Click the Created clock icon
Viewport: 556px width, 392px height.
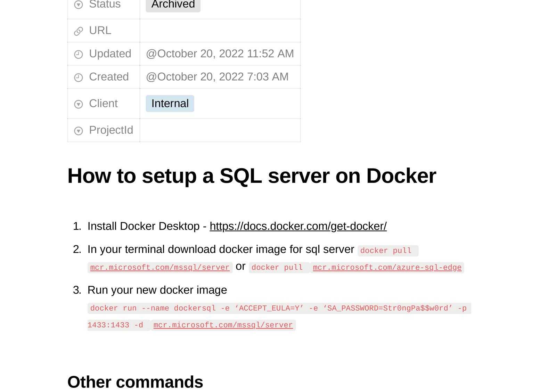pos(79,77)
